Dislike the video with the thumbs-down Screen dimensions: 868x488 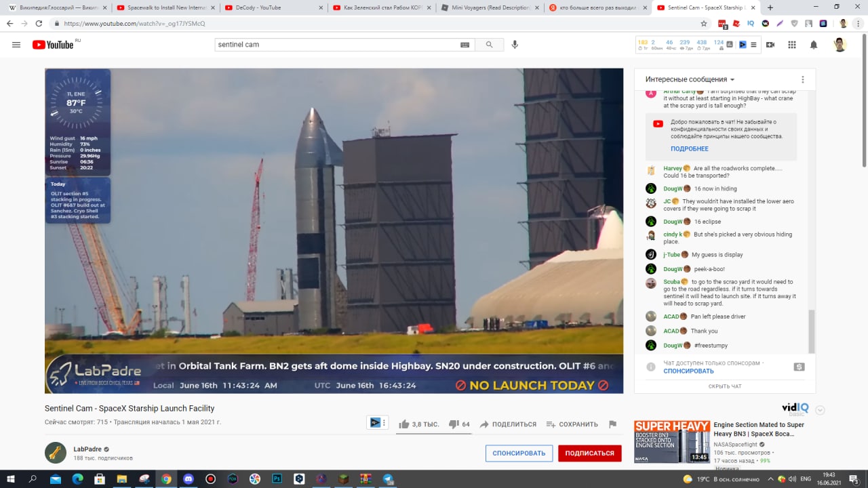click(x=454, y=424)
